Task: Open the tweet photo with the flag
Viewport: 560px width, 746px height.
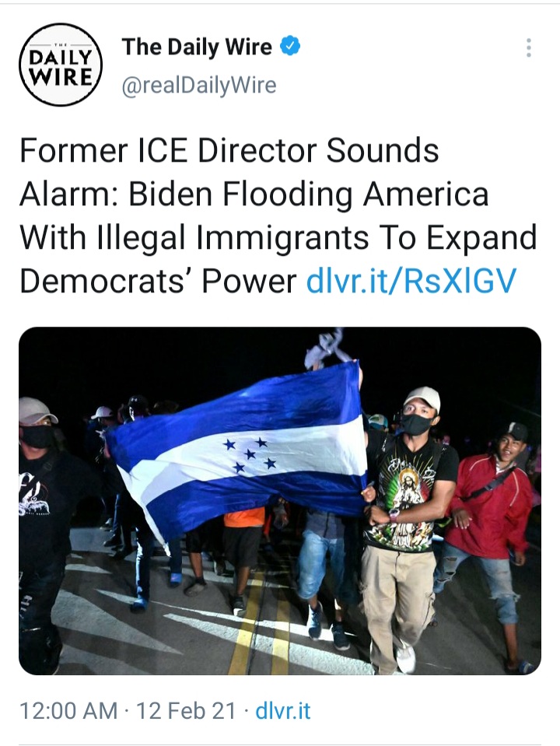Action: [x=280, y=500]
